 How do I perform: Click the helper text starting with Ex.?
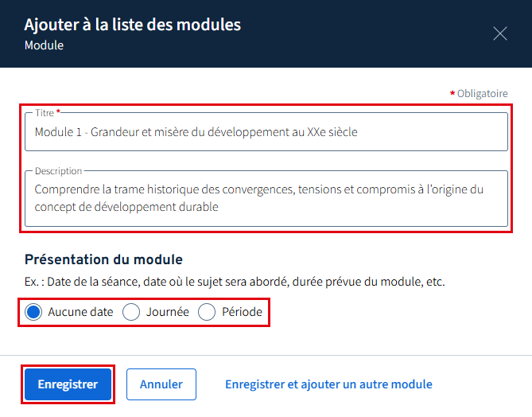pyautogui.click(x=235, y=283)
